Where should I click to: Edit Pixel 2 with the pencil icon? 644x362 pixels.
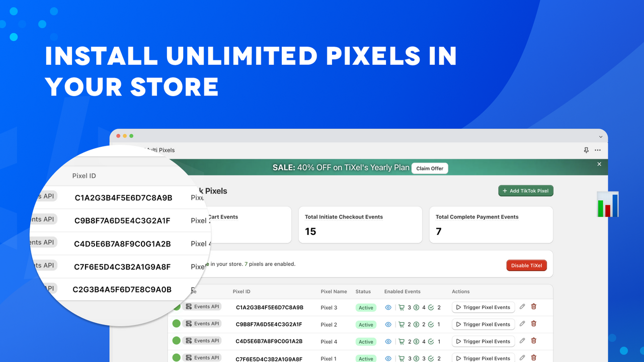(x=522, y=323)
